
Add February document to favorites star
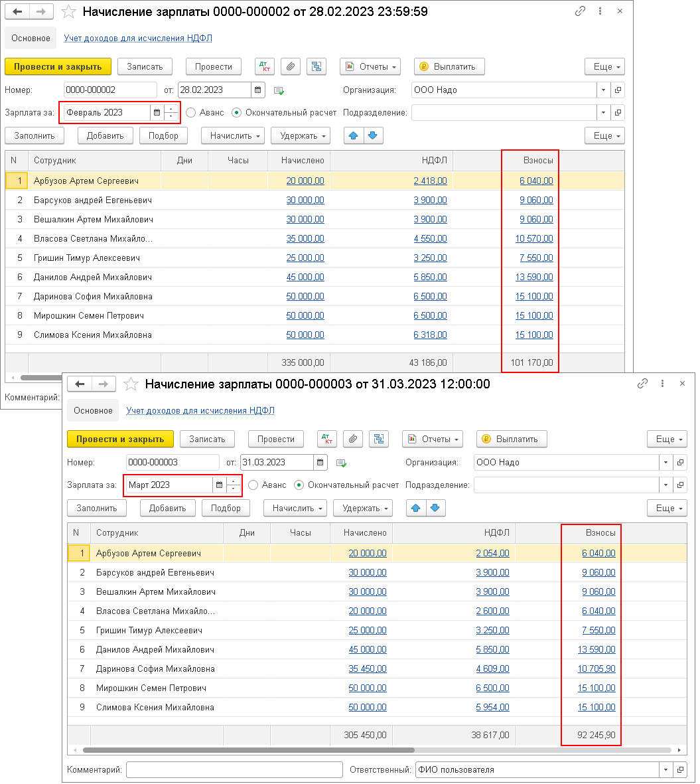coord(68,11)
